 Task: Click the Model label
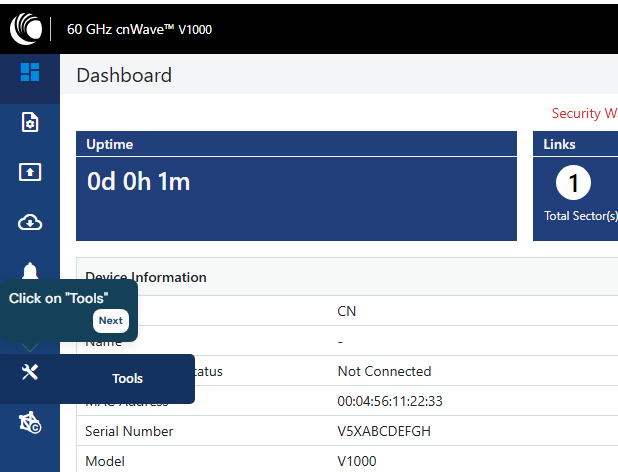pos(105,461)
